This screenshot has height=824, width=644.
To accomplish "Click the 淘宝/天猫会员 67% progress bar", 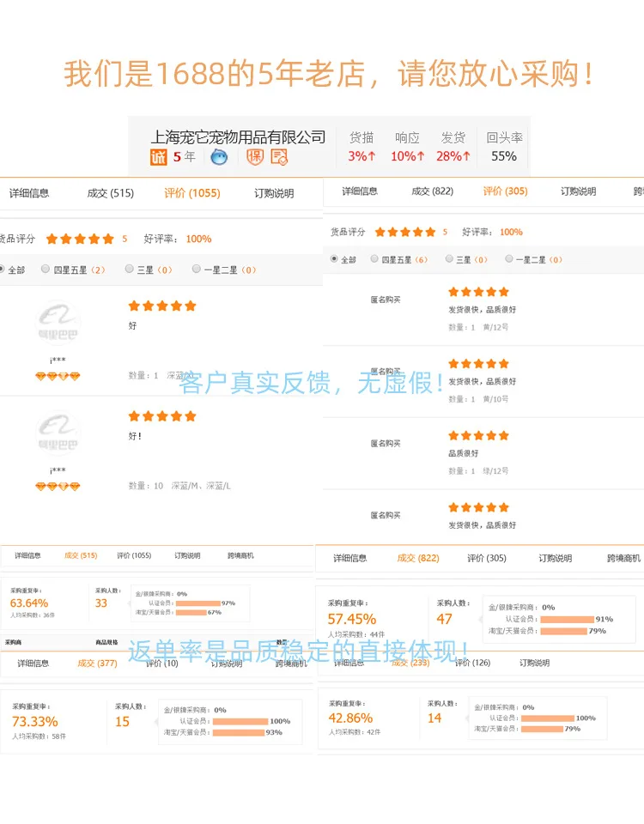I will pos(191,612).
